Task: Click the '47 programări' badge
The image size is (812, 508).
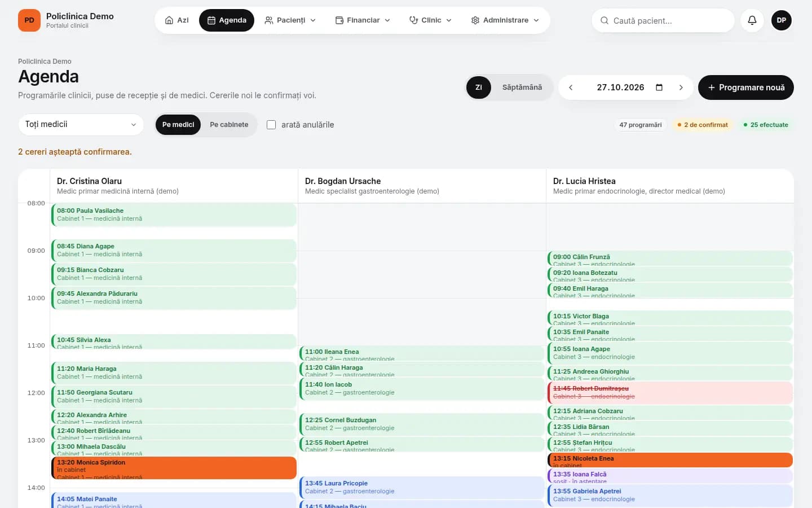Action: point(641,125)
